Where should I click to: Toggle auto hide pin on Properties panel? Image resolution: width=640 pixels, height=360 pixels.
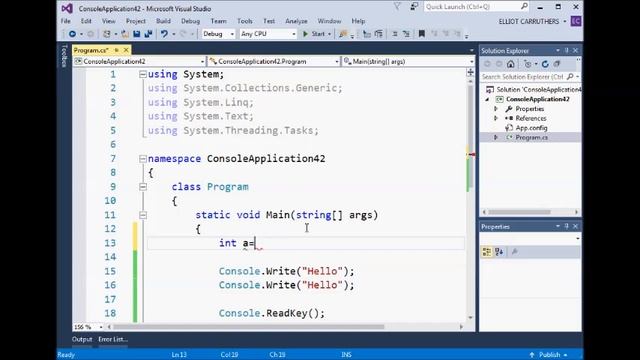[x=567, y=226]
